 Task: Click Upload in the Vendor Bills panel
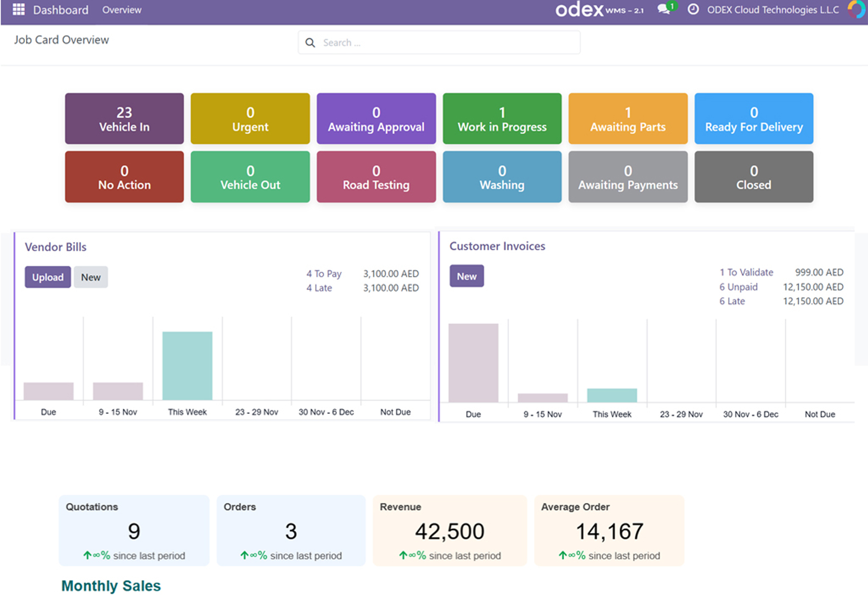tap(47, 277)
